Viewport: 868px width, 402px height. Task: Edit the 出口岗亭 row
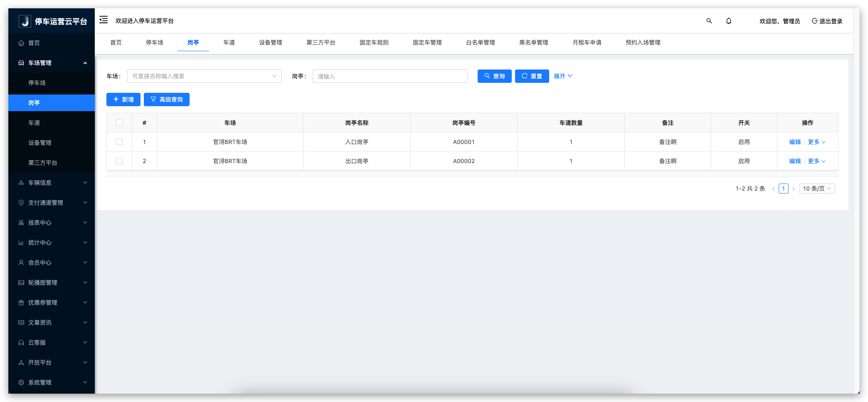coord(795,161)
